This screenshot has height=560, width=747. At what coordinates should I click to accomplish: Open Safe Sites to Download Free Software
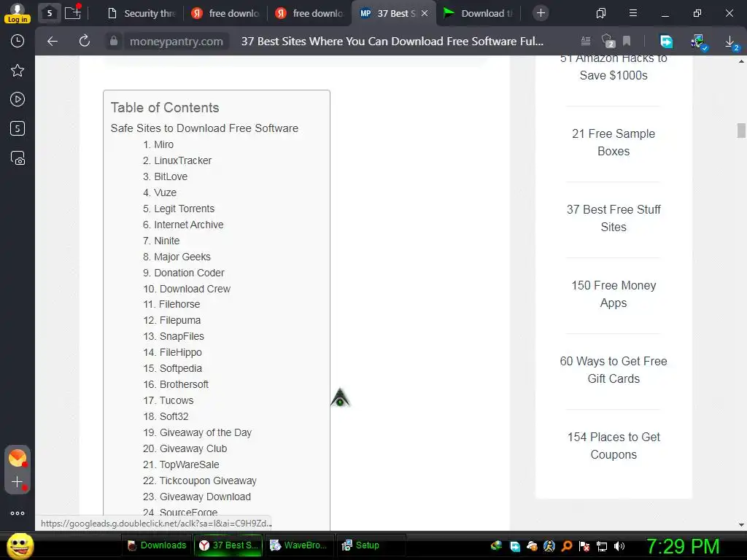click(x=204, y=128)
